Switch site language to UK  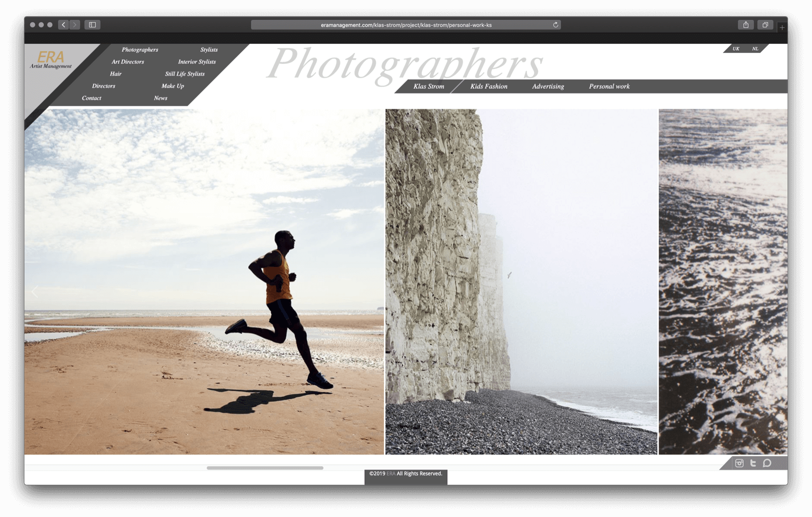735,49
